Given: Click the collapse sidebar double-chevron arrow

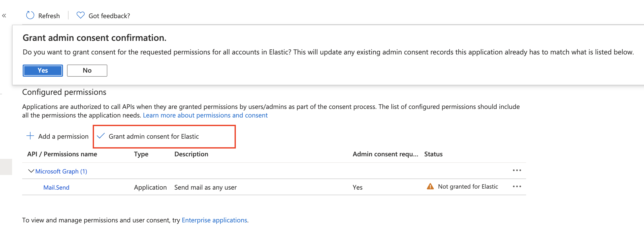Looking at the screenshot, I should (x=4, y=15).
